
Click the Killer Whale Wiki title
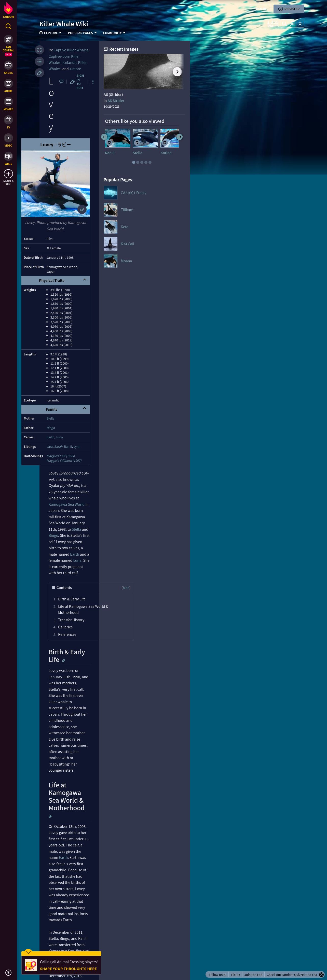tap(64, 24)
